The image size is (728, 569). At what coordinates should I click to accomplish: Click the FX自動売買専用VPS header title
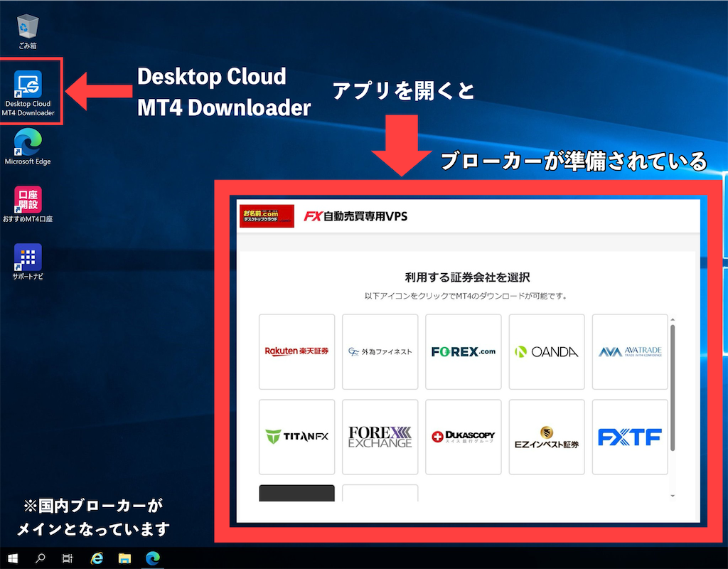[x=355, y=216]
